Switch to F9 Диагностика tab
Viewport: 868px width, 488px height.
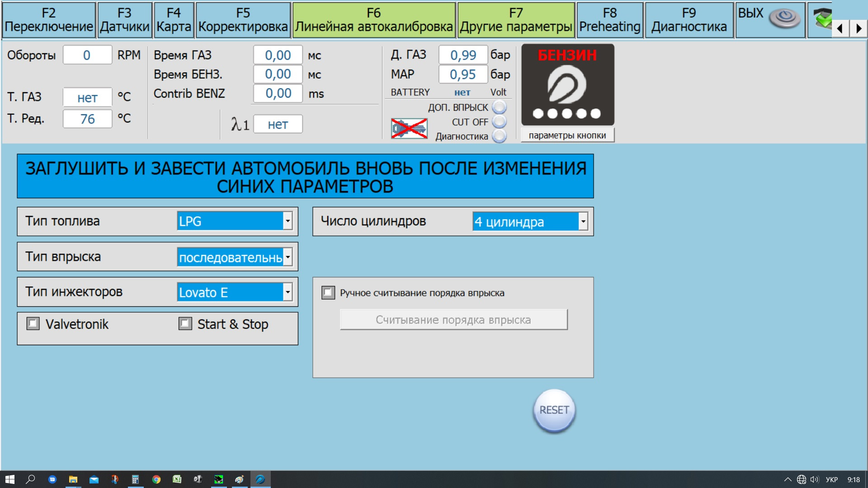pos(689,20)
